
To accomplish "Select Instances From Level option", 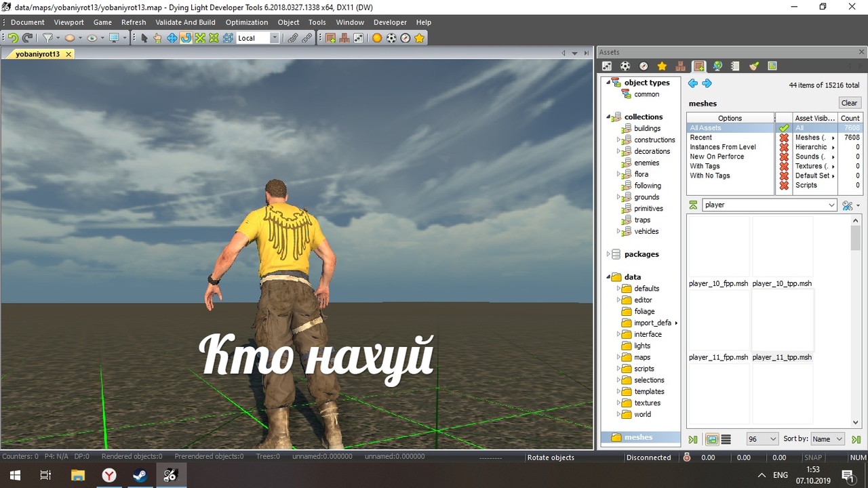I will click(730, 147).
